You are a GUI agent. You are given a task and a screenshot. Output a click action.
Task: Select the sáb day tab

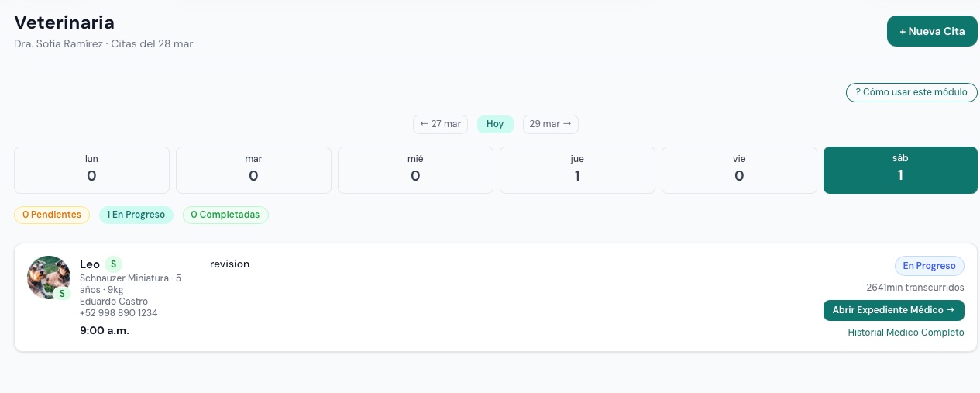900,170
